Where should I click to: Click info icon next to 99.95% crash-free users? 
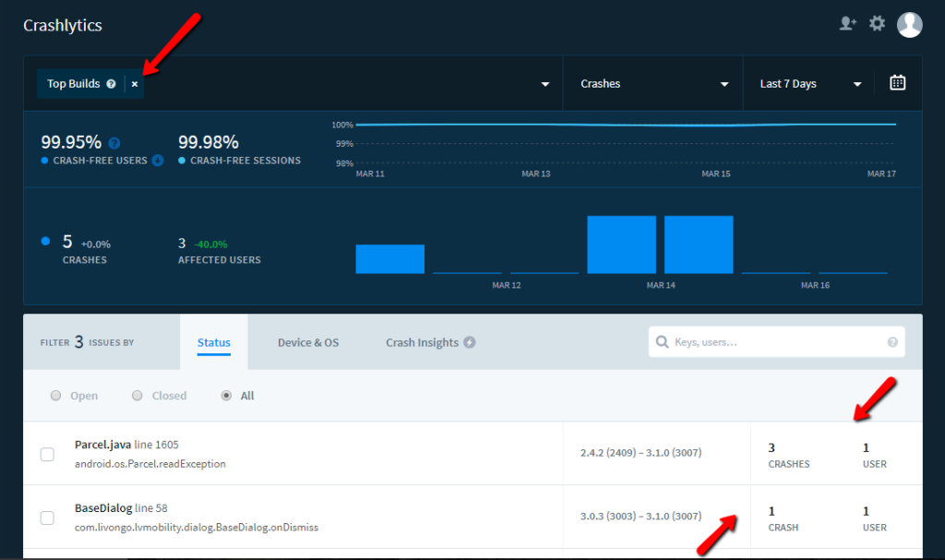pyautogui.click(x=114, y=143)
